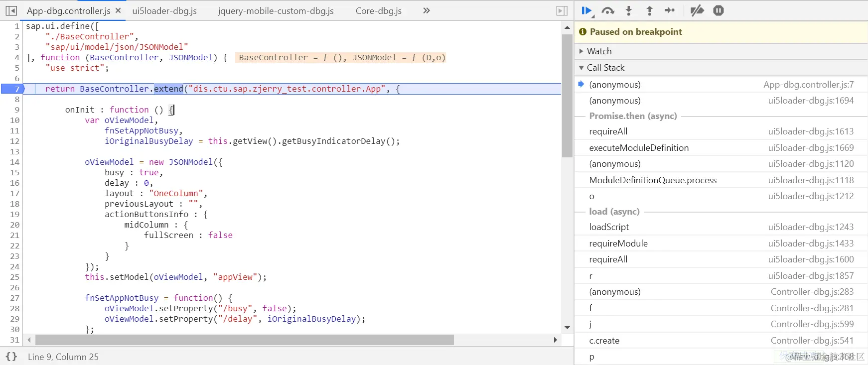Pretty print the source file

coord(11,357)
